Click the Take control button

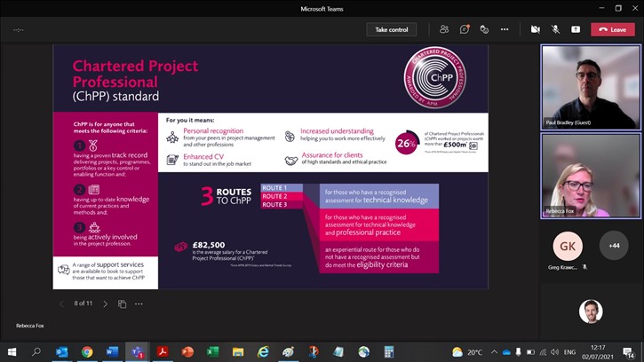(x=392, y=29)
